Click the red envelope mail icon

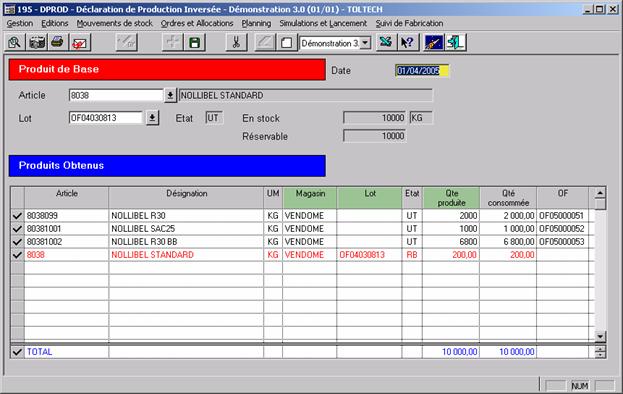tap(79, 42)
